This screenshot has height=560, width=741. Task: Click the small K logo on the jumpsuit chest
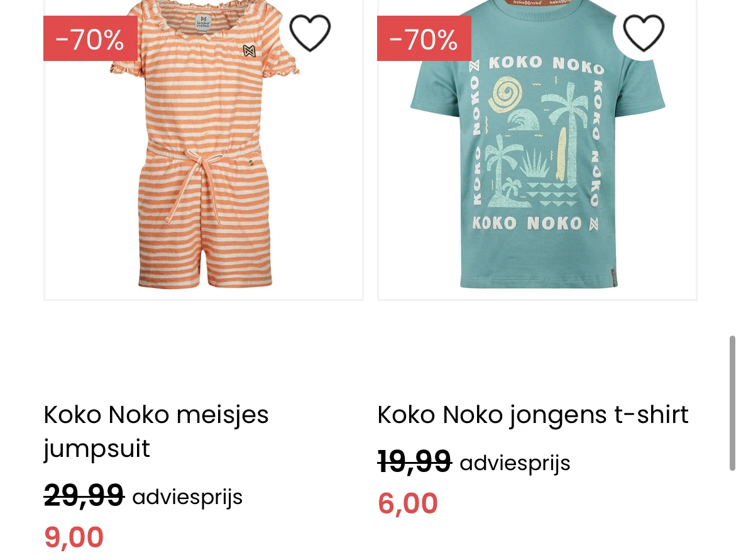coord(250,50)
